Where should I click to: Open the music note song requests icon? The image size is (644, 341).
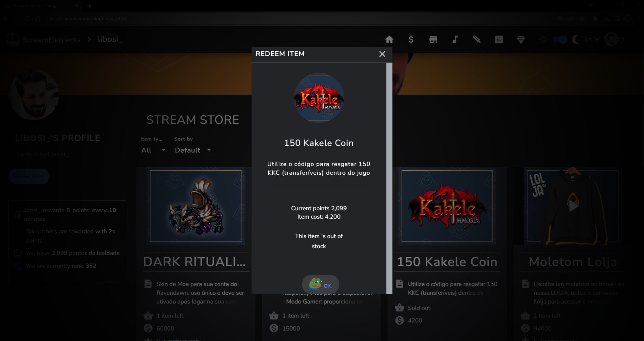tap(455, 40)
